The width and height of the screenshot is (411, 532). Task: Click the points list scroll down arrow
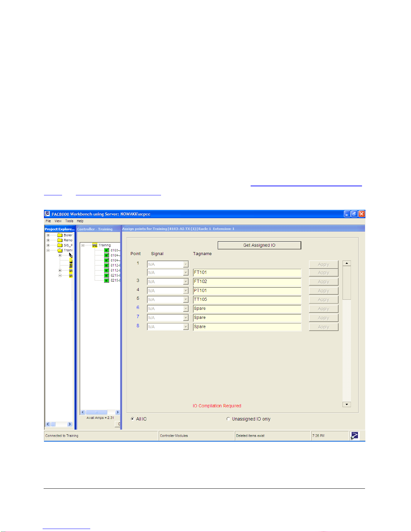tap(347, 404)
